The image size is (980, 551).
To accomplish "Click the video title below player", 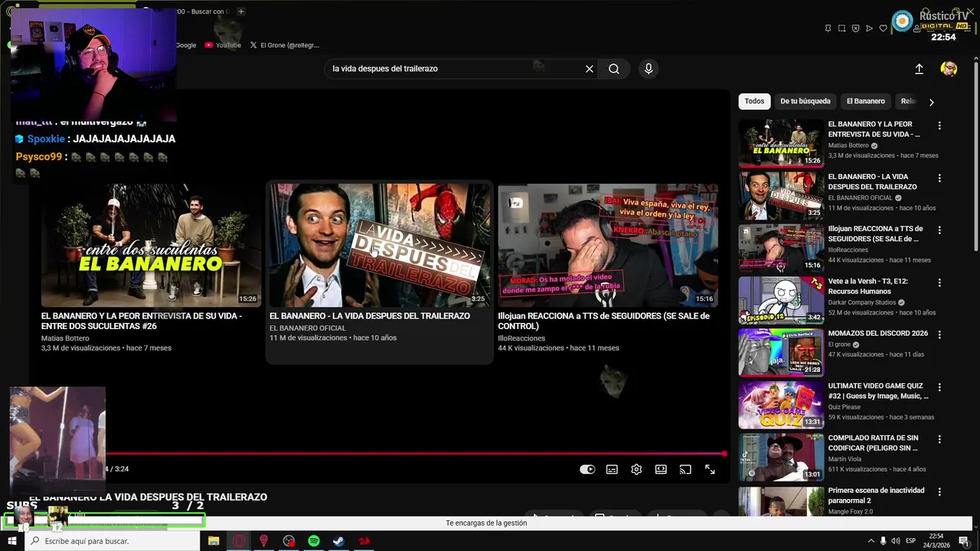I will point(149,497).
